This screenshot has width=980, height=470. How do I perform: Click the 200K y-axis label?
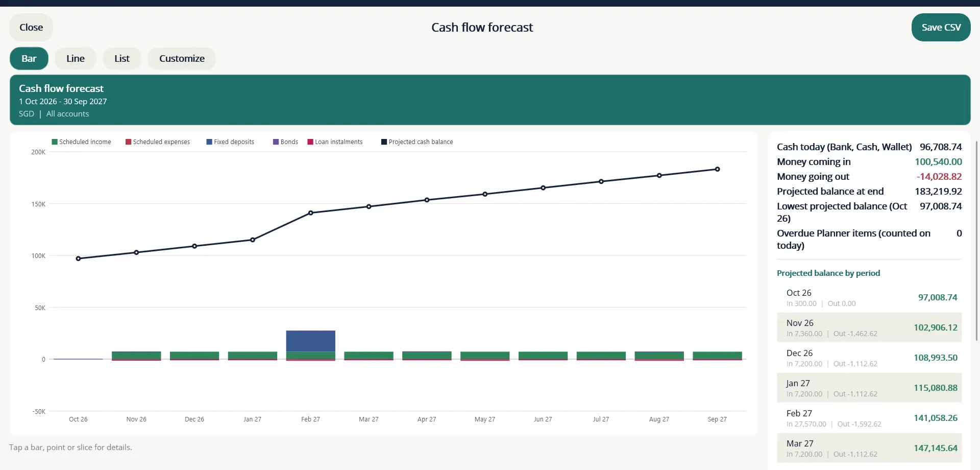coord(38,152)
